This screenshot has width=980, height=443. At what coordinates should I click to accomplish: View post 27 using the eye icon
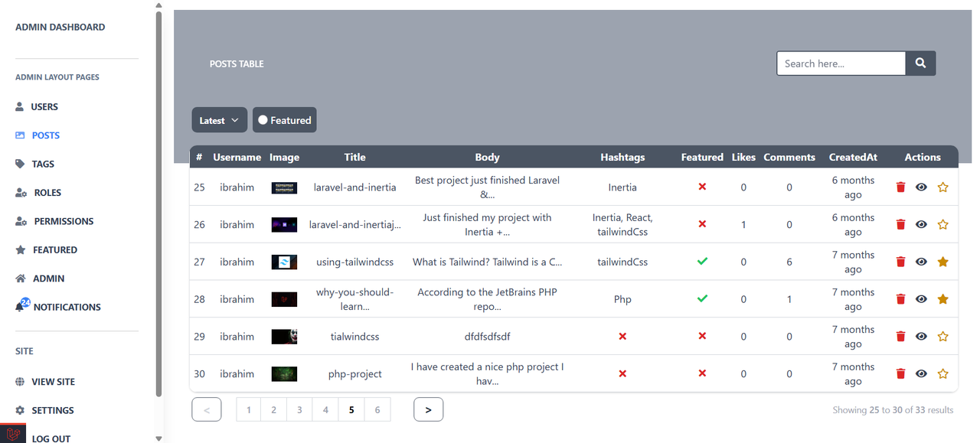tap(921, 262)
